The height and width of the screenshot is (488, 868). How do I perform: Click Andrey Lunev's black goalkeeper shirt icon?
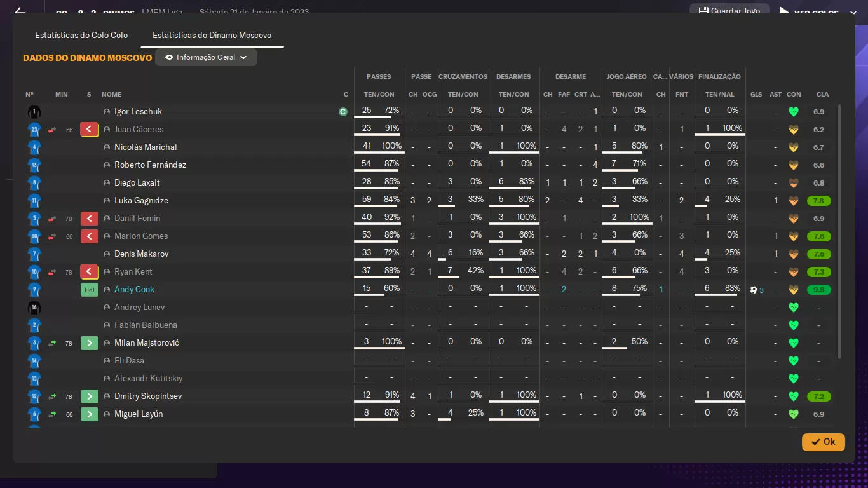click(34, 308)
